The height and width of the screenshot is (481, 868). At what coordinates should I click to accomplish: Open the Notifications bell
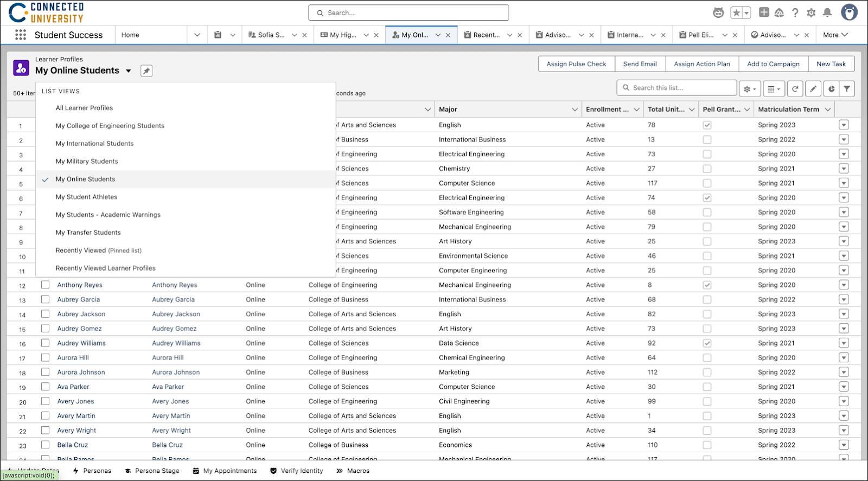point(827,12)
